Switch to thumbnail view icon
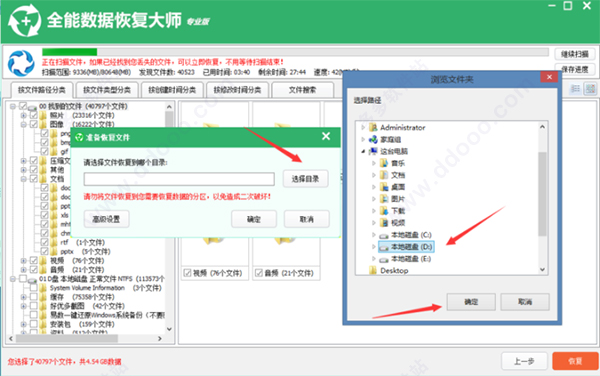 coord(590,89)
